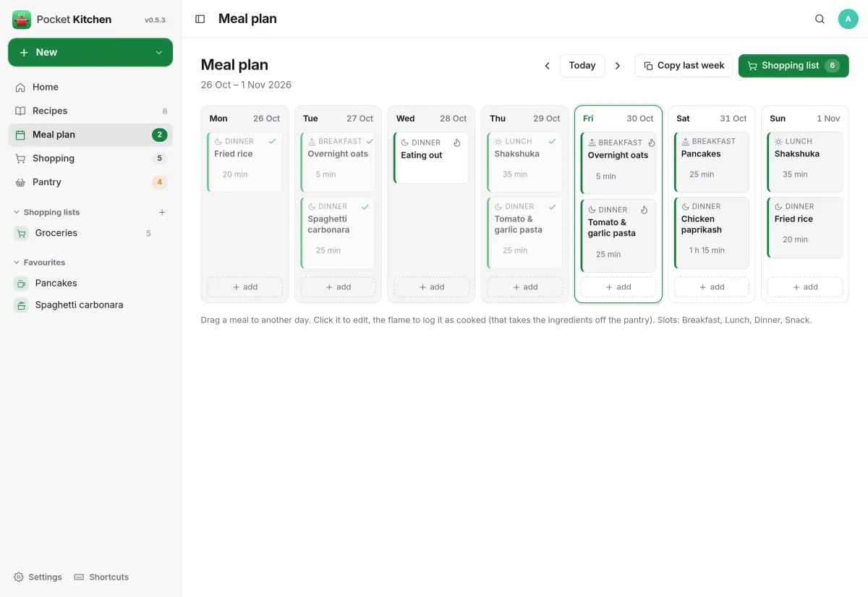Add a meal to Wednesday 28 Oct
The width and height of the screenshot is (868, 597).
point(431,287)
